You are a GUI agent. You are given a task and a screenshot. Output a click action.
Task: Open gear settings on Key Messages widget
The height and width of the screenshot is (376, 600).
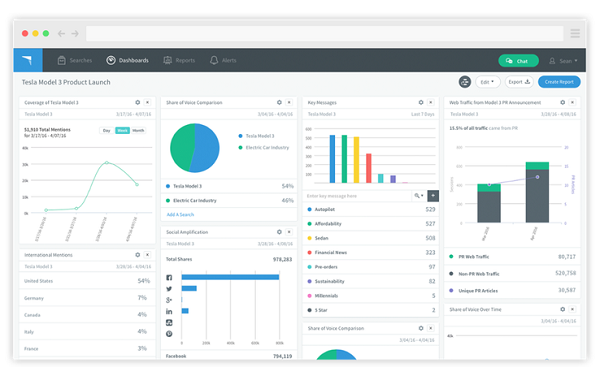click(421, 103)
